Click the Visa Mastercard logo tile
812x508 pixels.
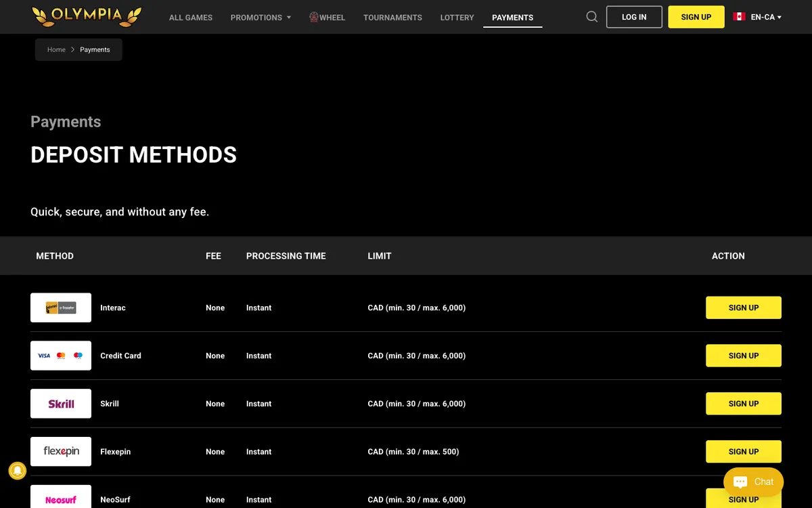(61, 356)
